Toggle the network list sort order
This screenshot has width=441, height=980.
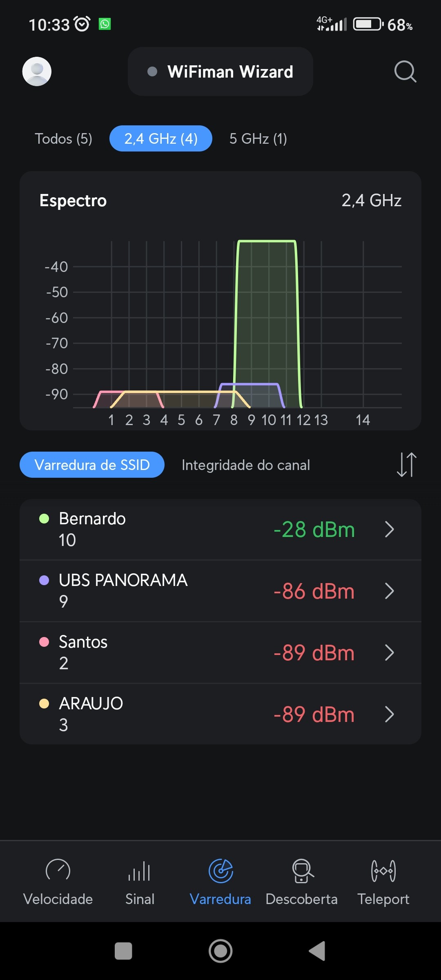click(406, 465)
